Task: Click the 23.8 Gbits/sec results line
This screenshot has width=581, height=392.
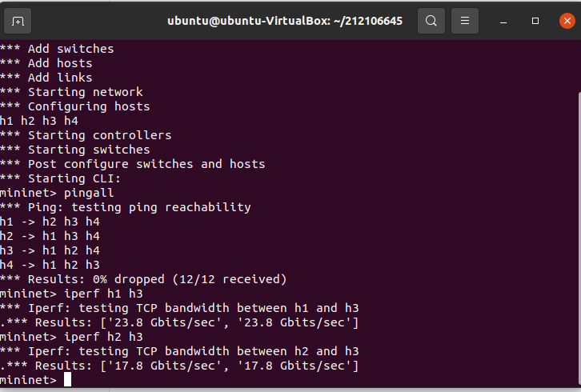Action: (179, 322)
